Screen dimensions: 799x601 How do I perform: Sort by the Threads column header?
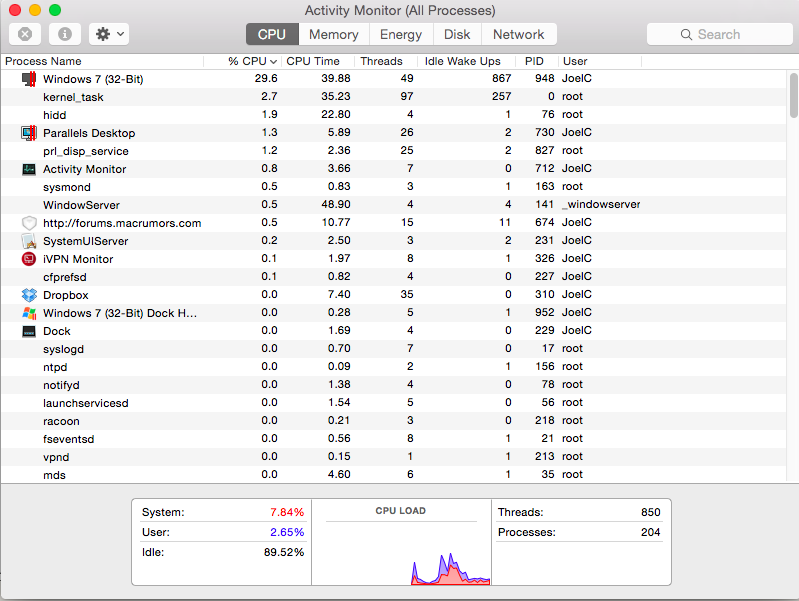click(386, 61)
